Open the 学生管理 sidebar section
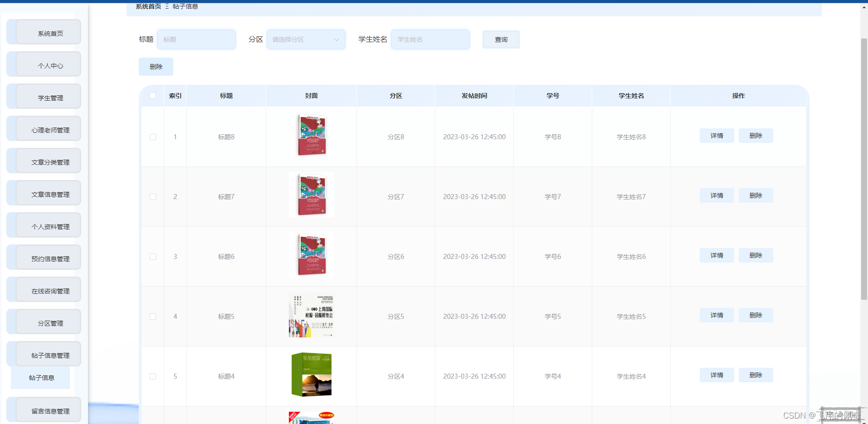The height and width of the screenshot is (424, 868). (x=43, y=96)
